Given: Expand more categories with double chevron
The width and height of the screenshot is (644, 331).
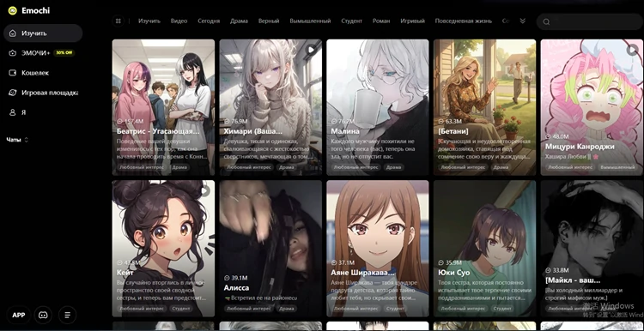Looking at the screenshot, I should click(x=522, y=21).
